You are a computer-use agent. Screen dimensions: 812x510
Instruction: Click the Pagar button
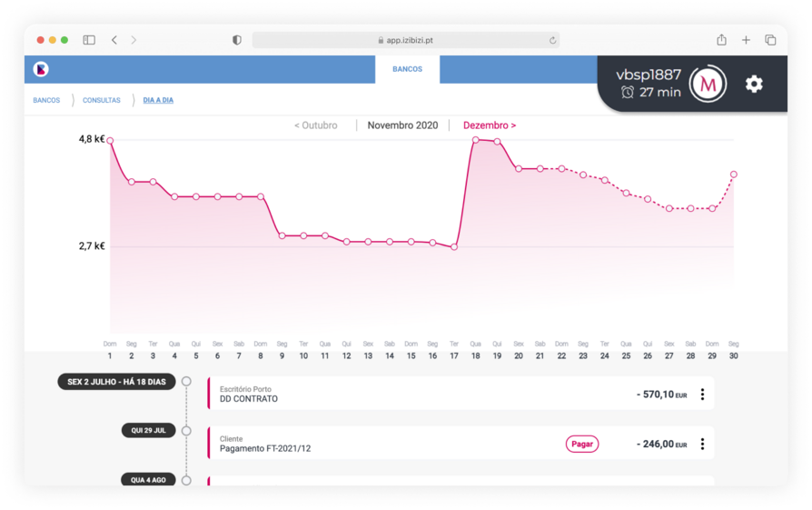[582, 444]
